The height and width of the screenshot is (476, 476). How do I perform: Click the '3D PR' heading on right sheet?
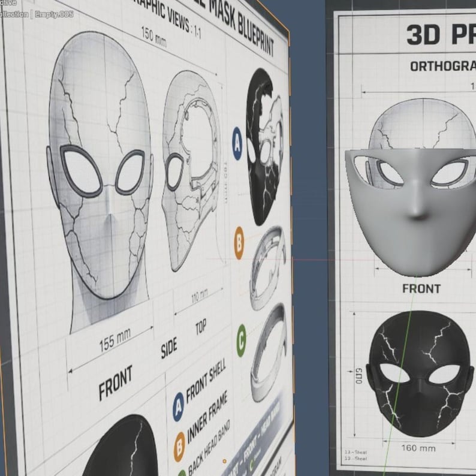click(441, 35)
